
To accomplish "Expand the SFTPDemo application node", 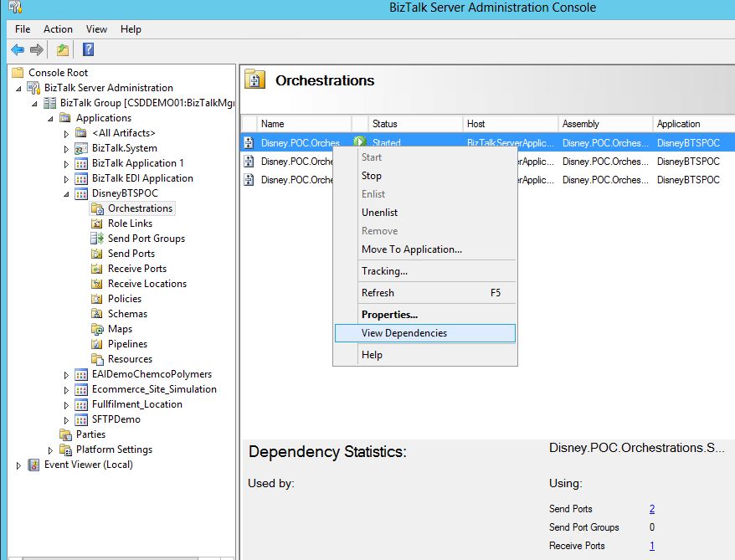I will tap(66, 420).
